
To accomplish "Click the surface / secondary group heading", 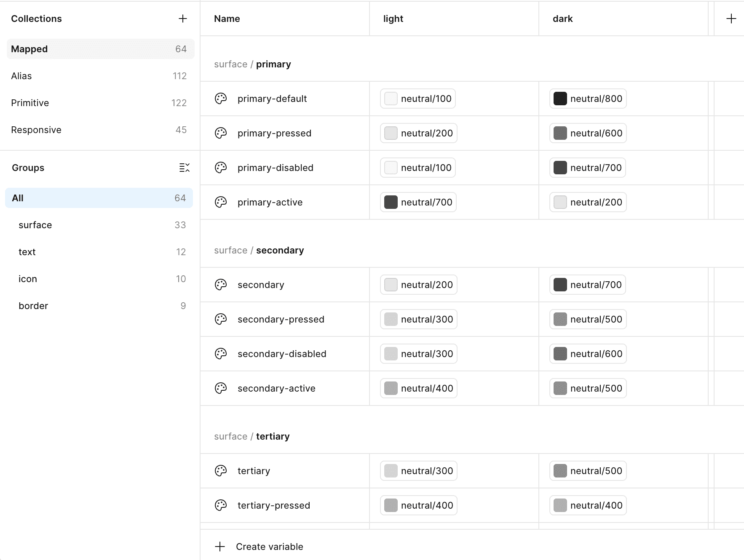I will [259, 250].
